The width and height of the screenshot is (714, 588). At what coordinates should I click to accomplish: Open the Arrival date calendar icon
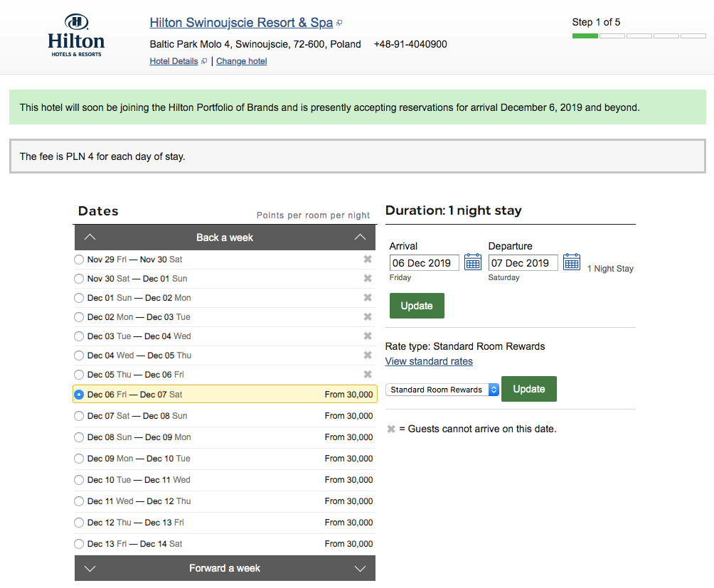pos(473,262)
